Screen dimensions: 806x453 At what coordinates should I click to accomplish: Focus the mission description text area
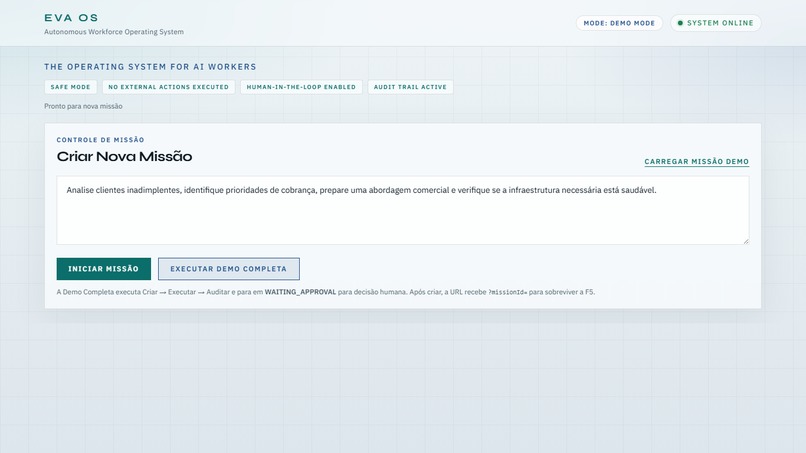(402, 210)
